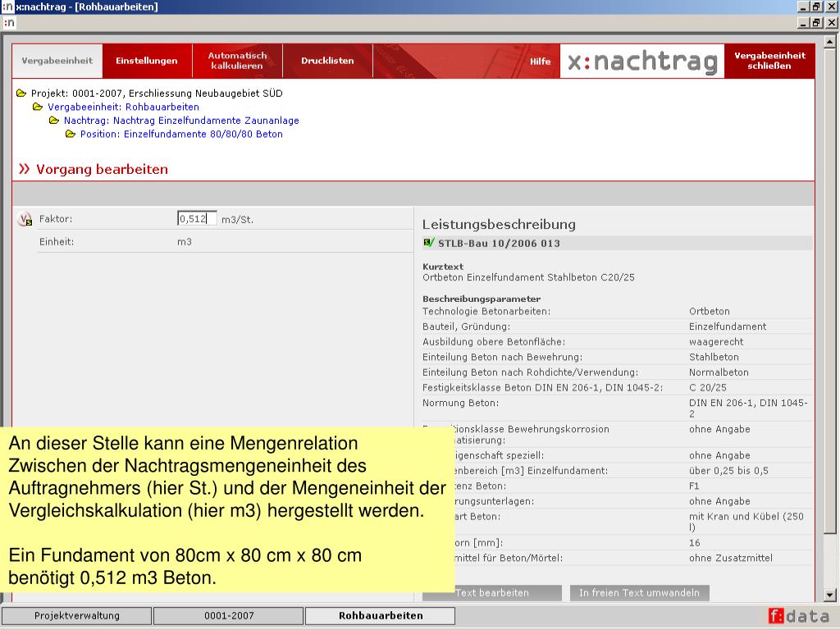Viewport: 840px width, 630px height.
Task: Click In freien Text umwandeln
Action: tap(639, 592)
